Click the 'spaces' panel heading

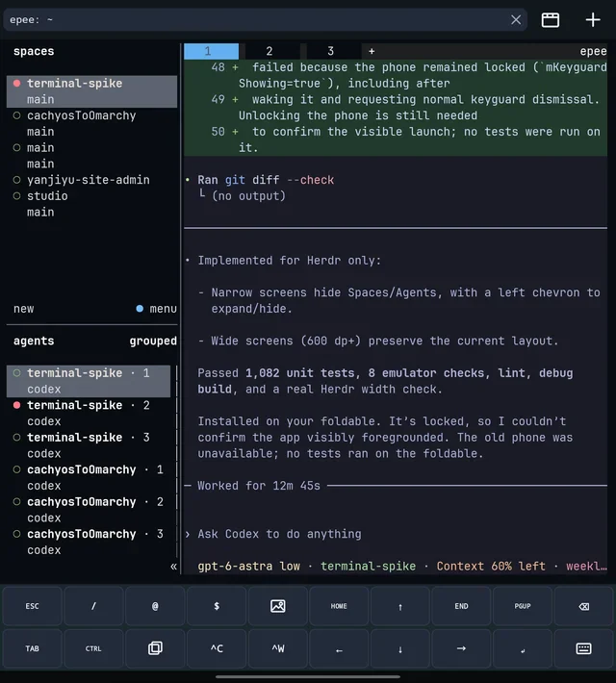34,51
